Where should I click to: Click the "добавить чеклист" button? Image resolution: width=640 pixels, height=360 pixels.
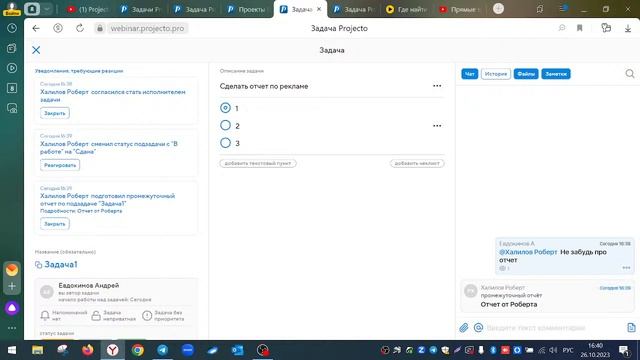tap(417, 163)
